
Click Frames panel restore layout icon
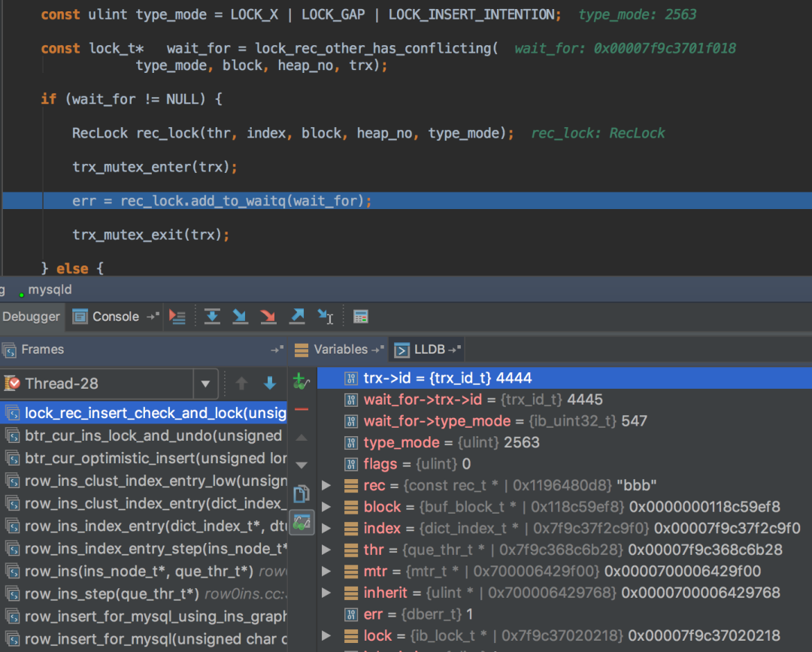click(277, 350)
